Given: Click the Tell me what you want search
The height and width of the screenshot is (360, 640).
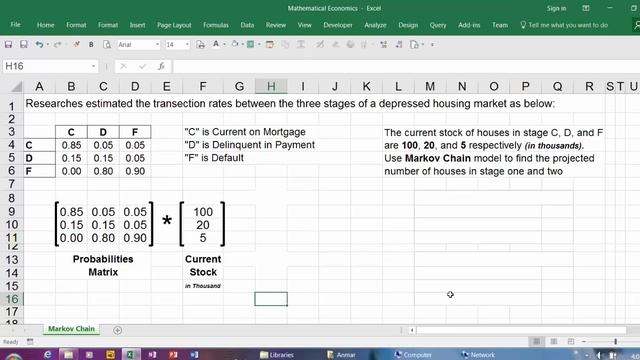Looking at the screenshot, I should [564, 25].
